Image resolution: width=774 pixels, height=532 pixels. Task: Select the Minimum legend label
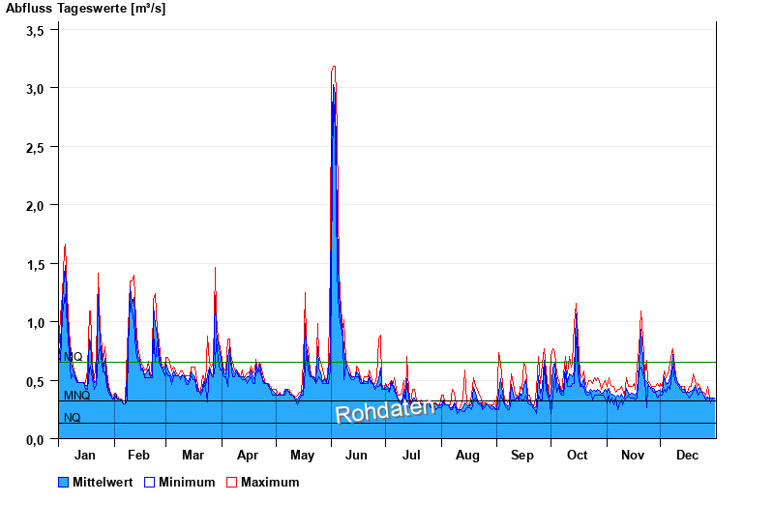click(x=187, y=483)
